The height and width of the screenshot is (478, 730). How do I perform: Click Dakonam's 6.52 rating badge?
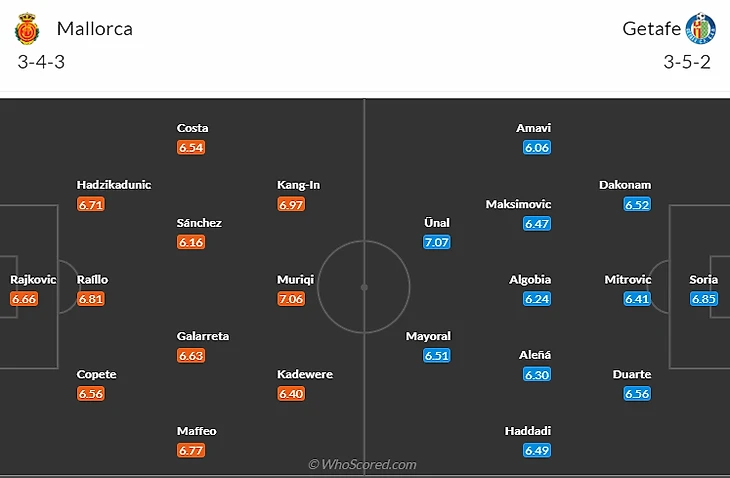coord(637,204)
